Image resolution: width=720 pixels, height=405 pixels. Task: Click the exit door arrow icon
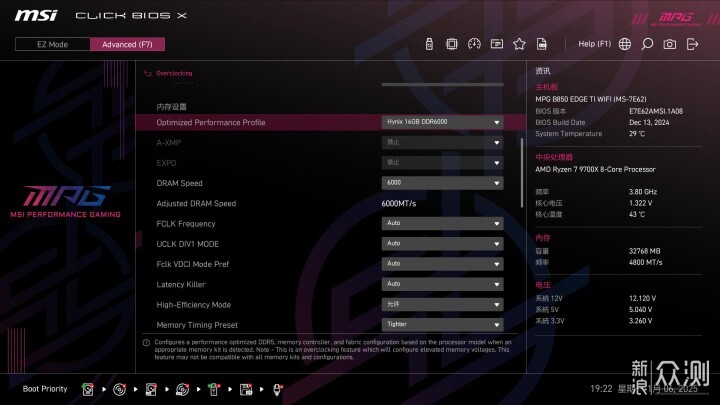[692, 44]
